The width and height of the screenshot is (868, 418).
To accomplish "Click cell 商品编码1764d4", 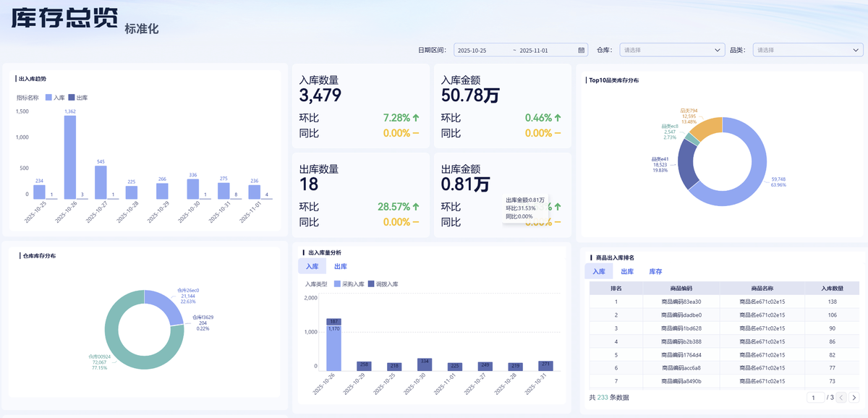I will click(x=681, y=355).
